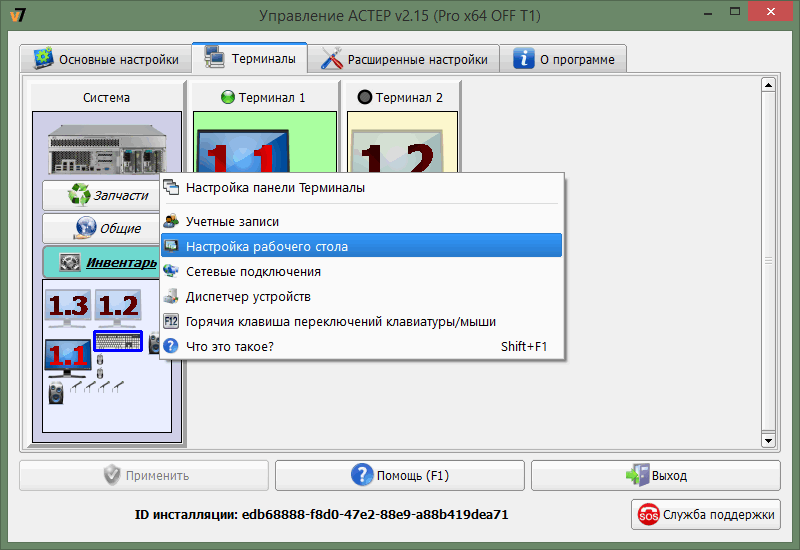The width and height of the screenshot is (800, 550).
Task: Select the monitor 1.1 icon in inventory
Action: pos(67,358)
